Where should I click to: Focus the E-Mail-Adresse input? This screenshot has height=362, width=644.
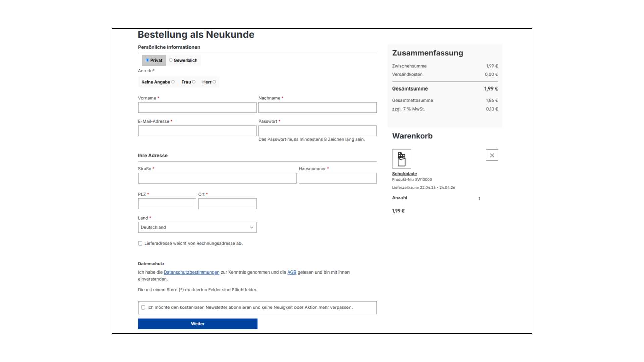[x=197, y=131]
